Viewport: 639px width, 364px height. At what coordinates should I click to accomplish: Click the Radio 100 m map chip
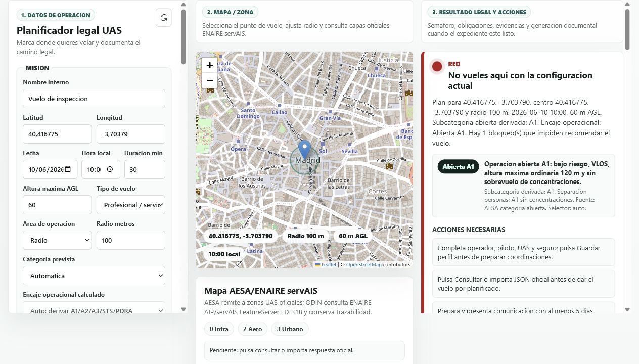coord(305,236)
